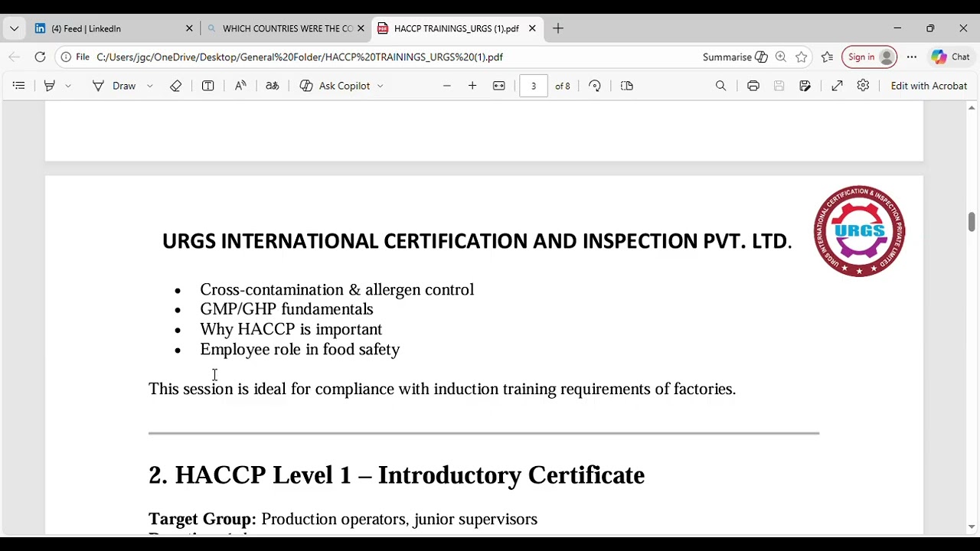Search within the PDF

pos(720,86)
